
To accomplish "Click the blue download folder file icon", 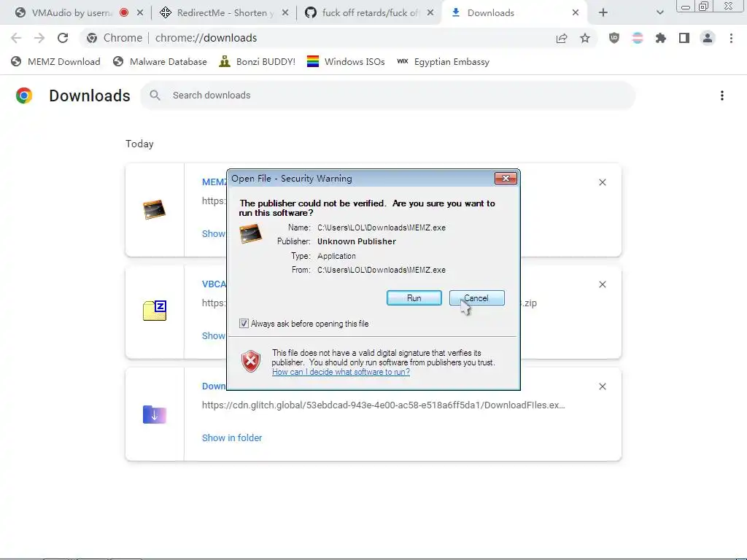I will point(155,414).
